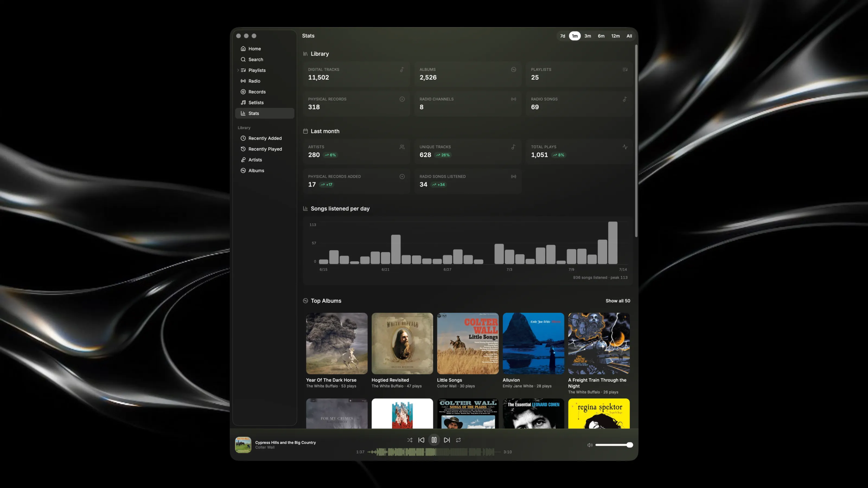Click broadcast icon on Radio Songs Listened card
Screen dimensions: 868x488
click(x=513, y=177)
